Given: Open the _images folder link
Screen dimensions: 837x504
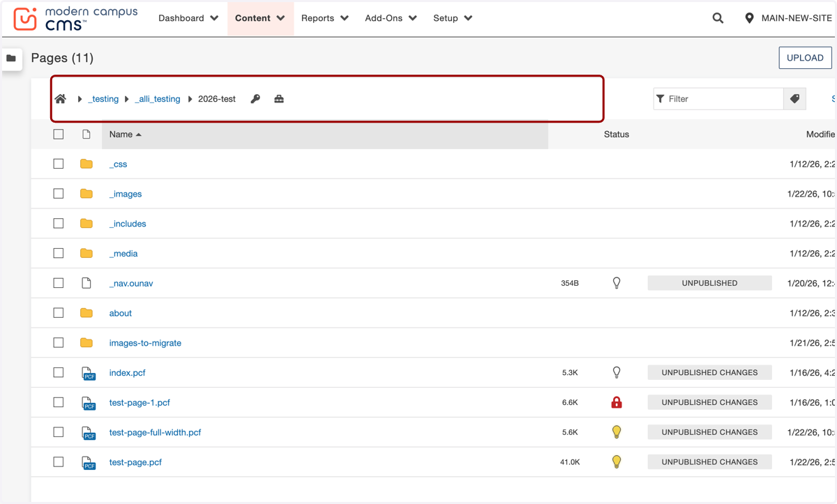Looking at the screenshot, I should coord(126,194).
